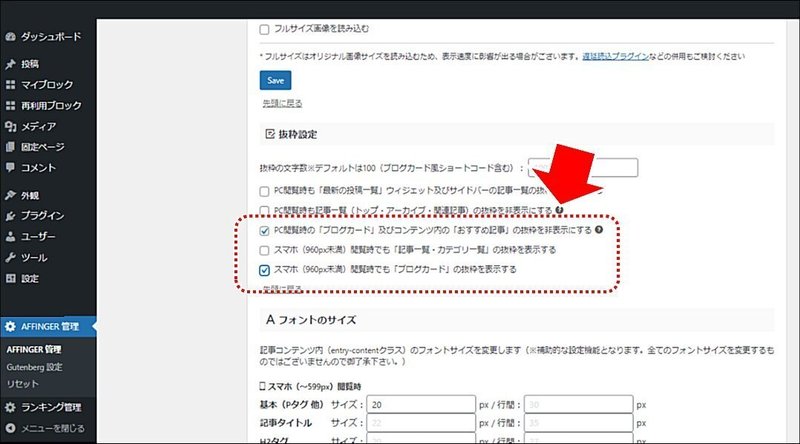The width and height of the screenshot is (800, 444).
Task: Toggle PC閲覧時も記事一覧の抜粋を非表示 checkbox
Action: (x=264, y=210)
